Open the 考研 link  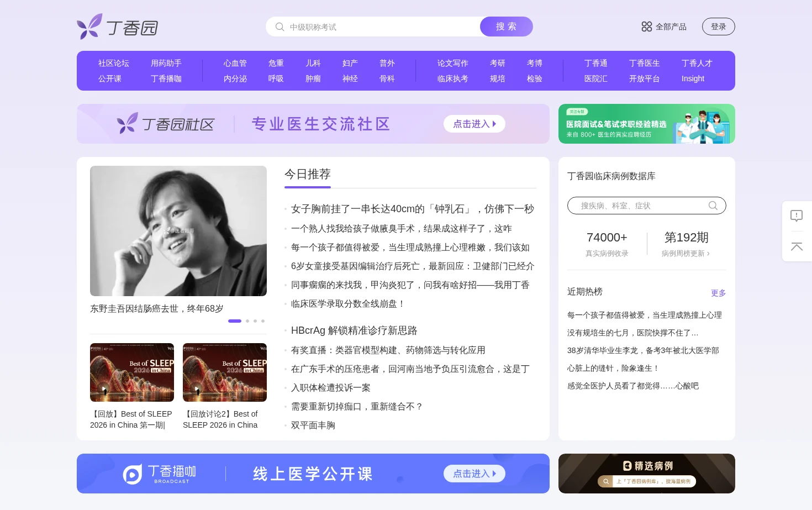[x=498, y=63]
